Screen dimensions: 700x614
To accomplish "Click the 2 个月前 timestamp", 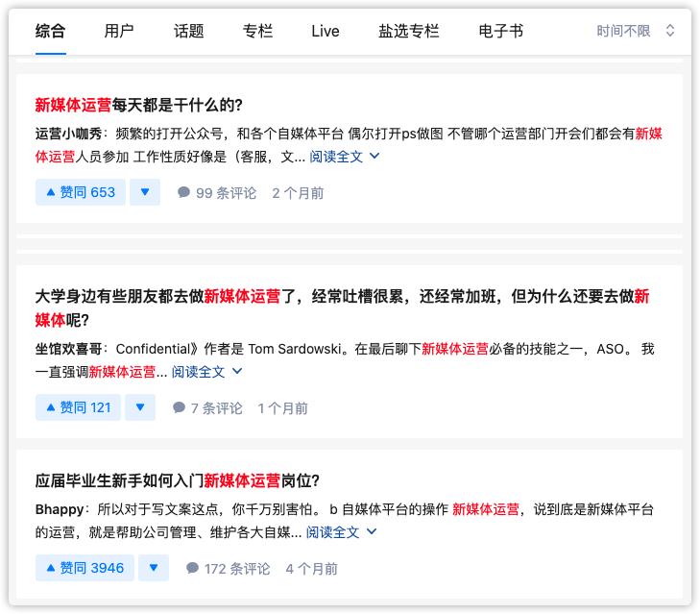I will coord(299,193).
